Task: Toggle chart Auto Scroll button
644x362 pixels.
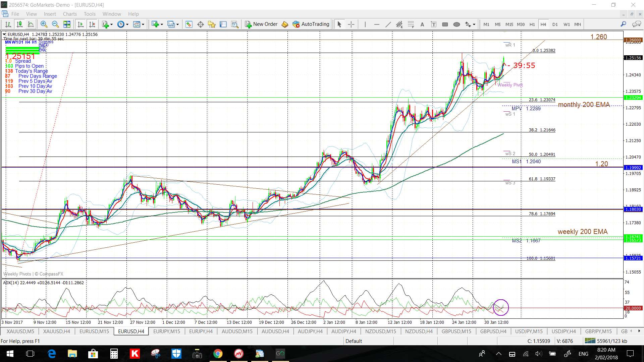Action: tap(80, 24)
